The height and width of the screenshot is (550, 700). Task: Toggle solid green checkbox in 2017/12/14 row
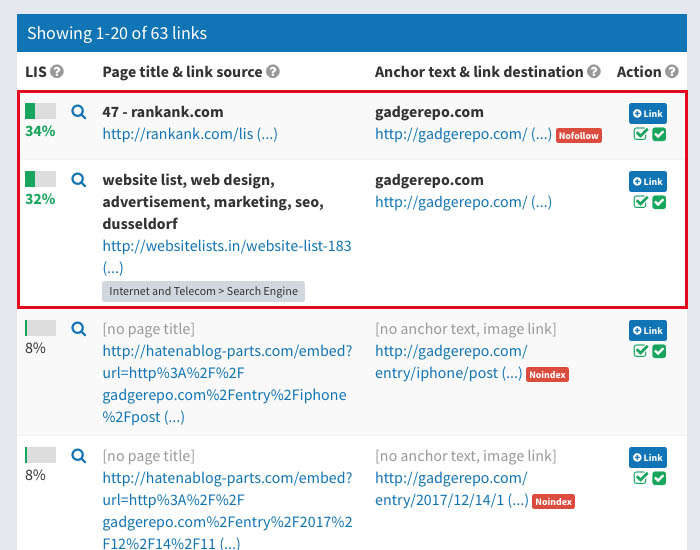(x=659, y=478)
